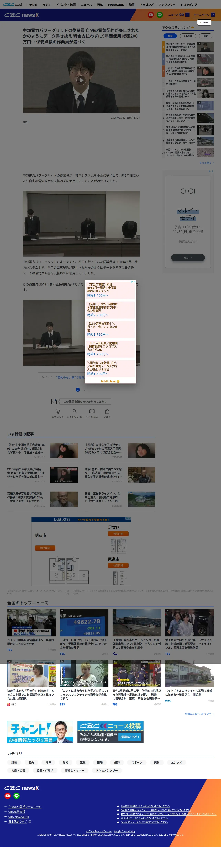Open Google Privacy Policy link

tap(124, 831)
